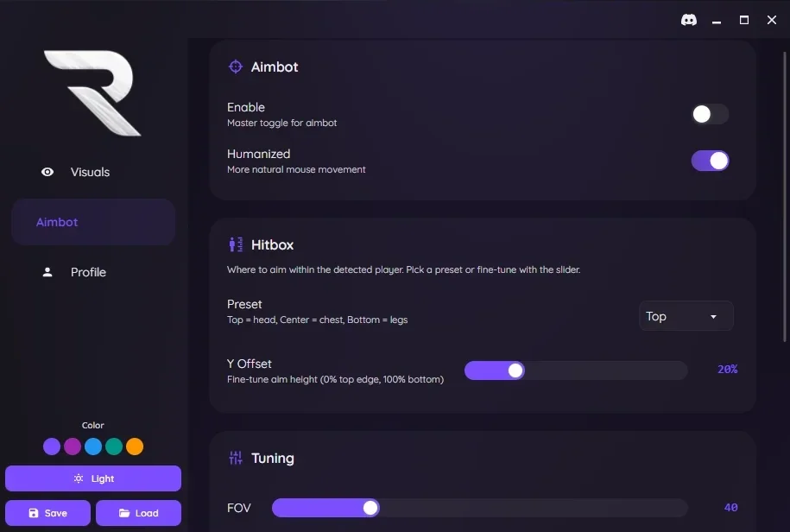Screen dimensions: 790x532
Task: Choose the orange color swatch
Action: point(135,446)
